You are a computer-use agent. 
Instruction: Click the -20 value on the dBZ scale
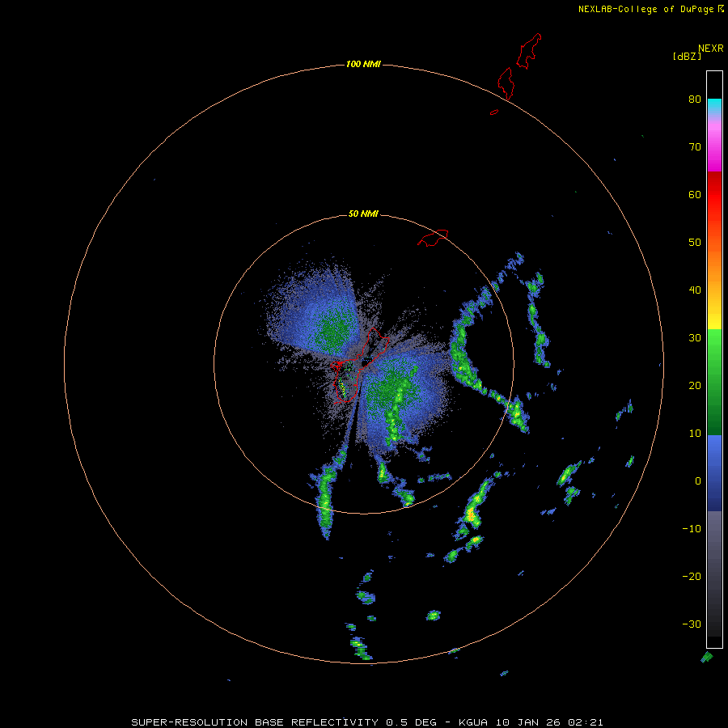[x=692, y=577]
